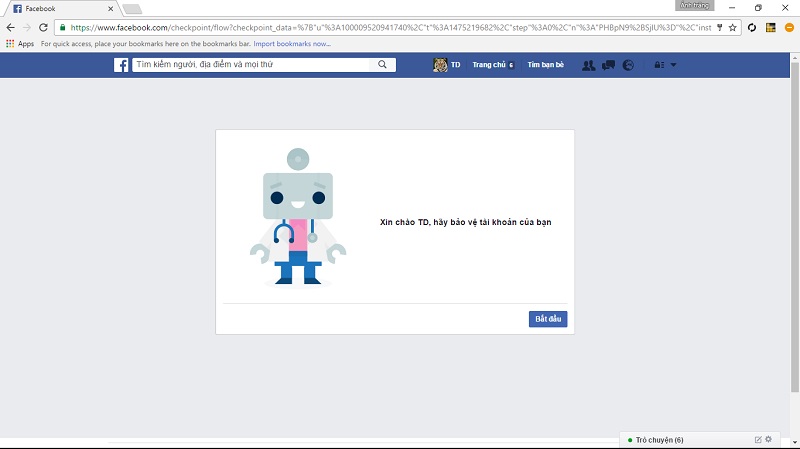This screenshot has width=800, height=449.
Task: Click the TD profile picture
Action: (x=440, y=65)
